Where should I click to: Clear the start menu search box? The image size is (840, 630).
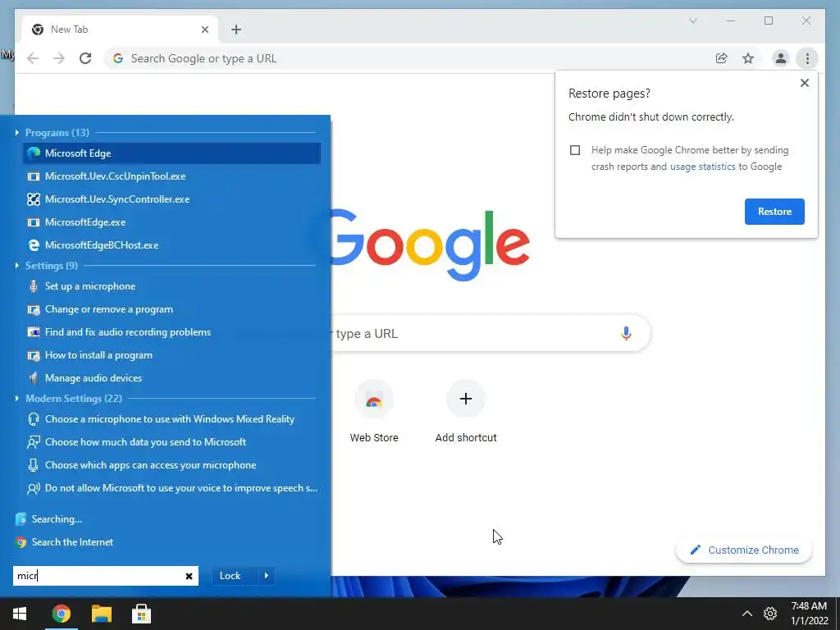click(189, 576)
